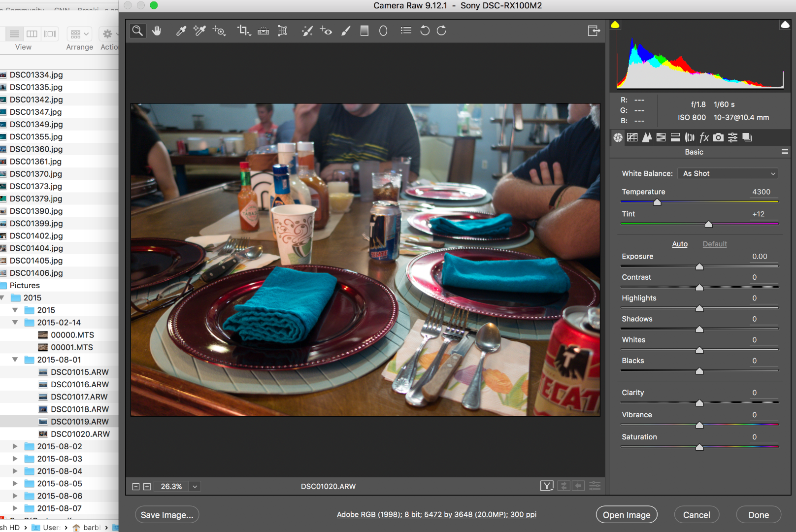Zoom in with the plus box icon
The width and height of the screenshot is (796, 532).
pyautogui.click(x=147, y=487)
